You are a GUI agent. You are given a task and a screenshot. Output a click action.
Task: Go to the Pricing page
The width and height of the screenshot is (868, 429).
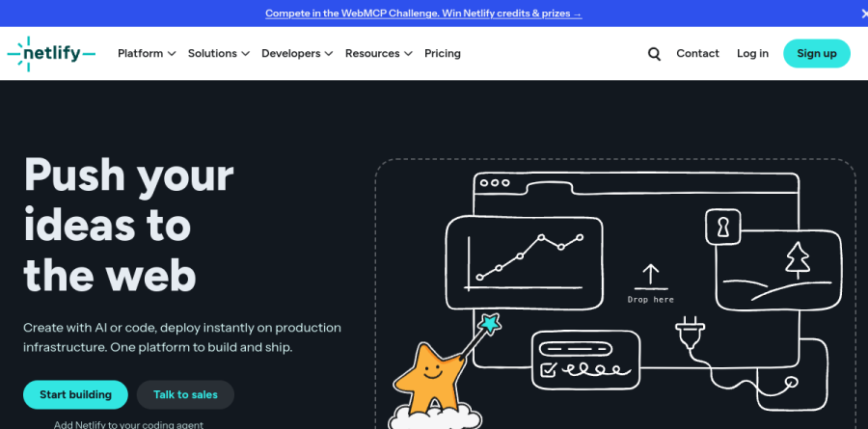(443, 54)
